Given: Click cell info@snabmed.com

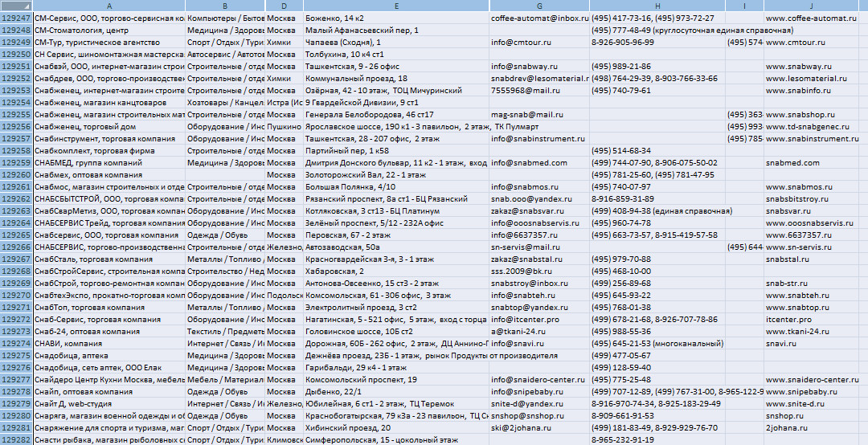Looking at the screenshot, I should (x=540, y=163).
